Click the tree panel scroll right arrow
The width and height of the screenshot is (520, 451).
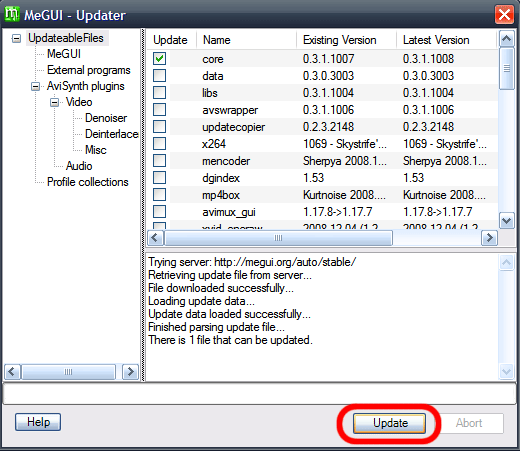[131, 372]
